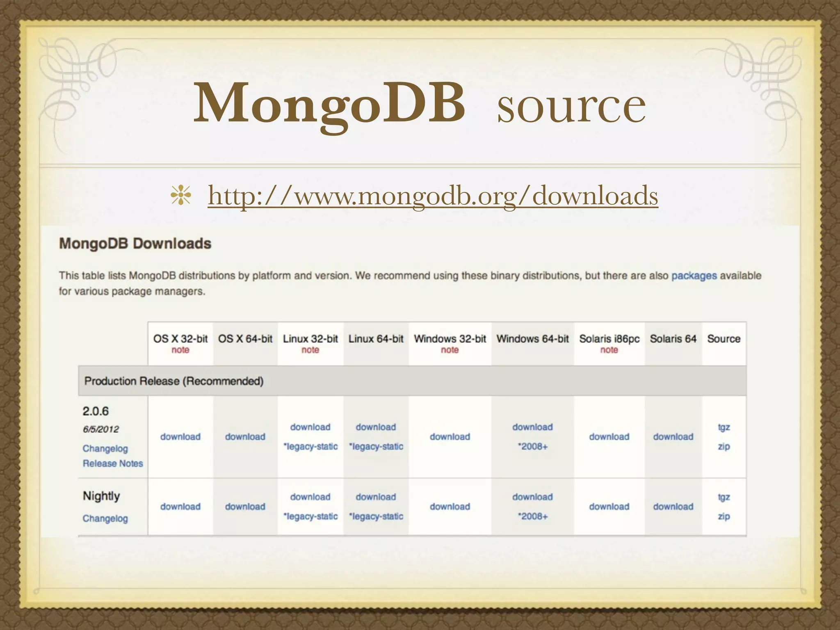Download 2.0.6 for Linux 64-bit
Image resolution: width=840 pixels, height=630 pixels.
[376, 427]
